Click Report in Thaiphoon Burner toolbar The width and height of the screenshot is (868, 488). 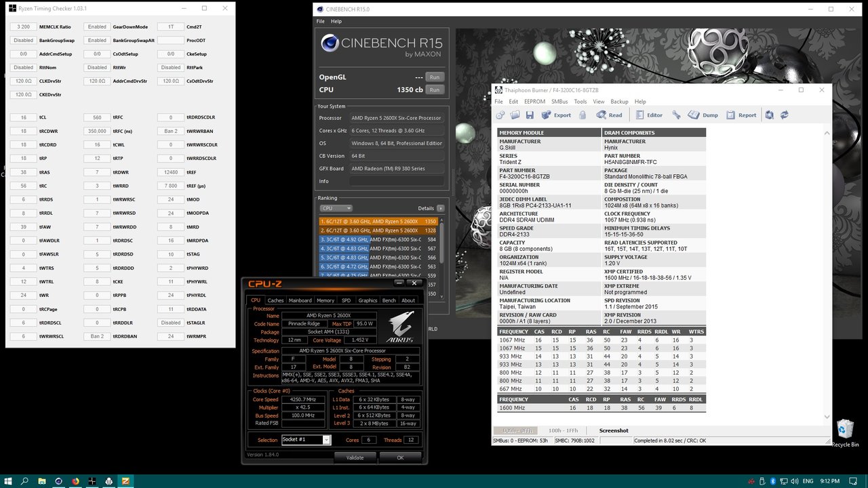click(741, 115)
